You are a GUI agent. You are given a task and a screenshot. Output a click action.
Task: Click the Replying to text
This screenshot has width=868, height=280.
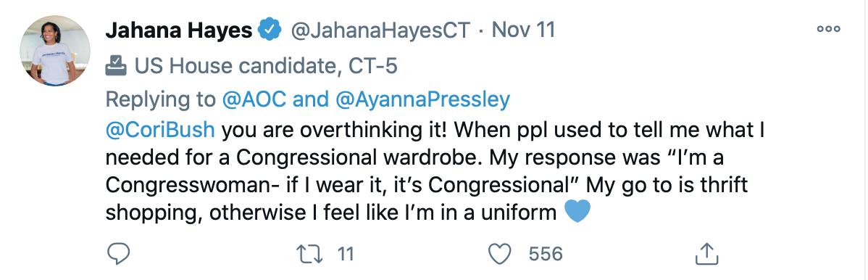coord(161,100)
